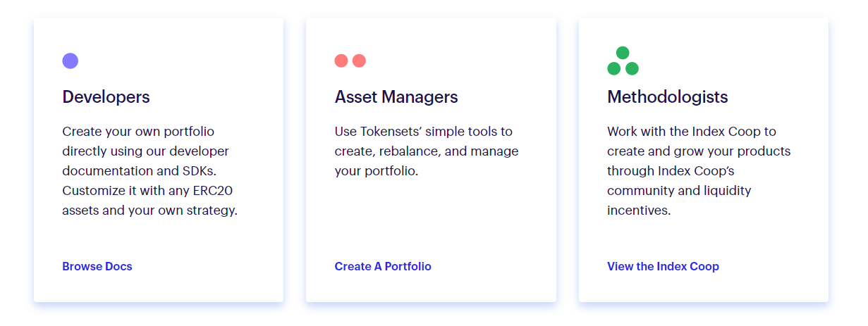
Task: Click the Asset Managers description text
Action: coord(427,151)
